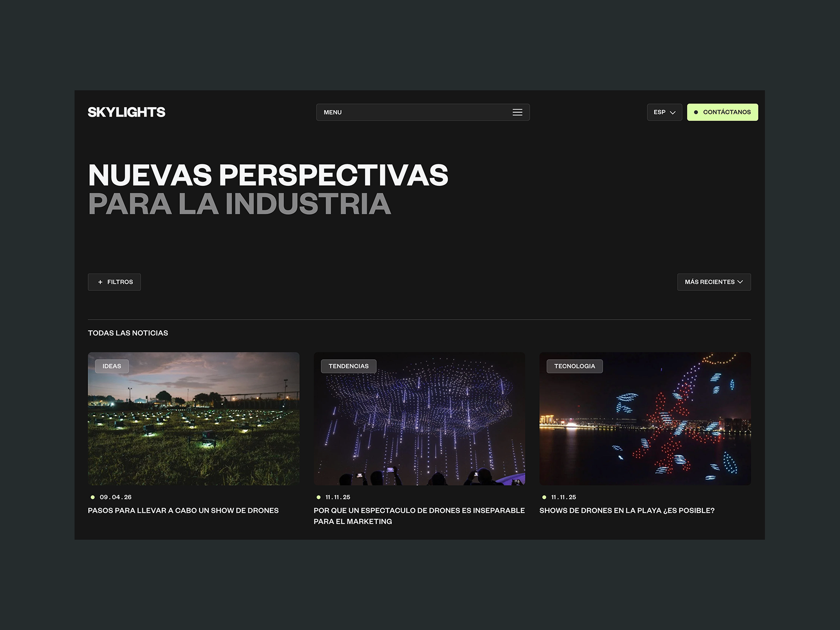Screen dimensions: 840x630
Task: Toggle the TENDENCIAS category tag
Action: coord(349,366)
